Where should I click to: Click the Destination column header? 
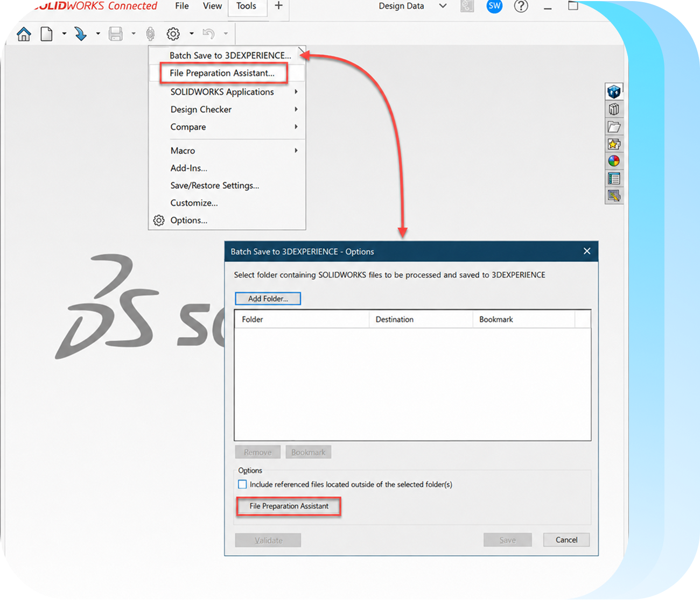point(421,320)
